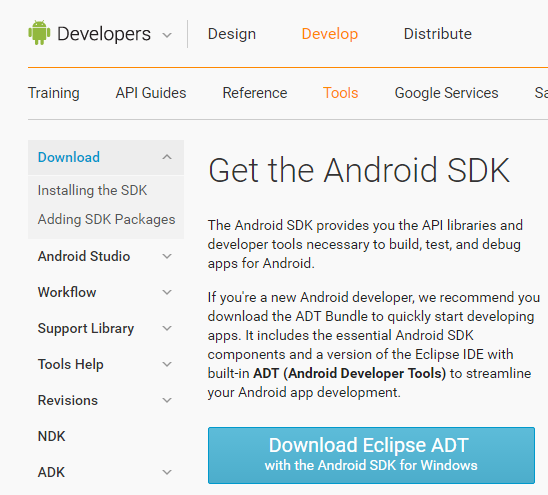The image size is (548, 495).
Task: Open the Support Library sidebar item
Action: pyautogui.click(x=86, y=329)
